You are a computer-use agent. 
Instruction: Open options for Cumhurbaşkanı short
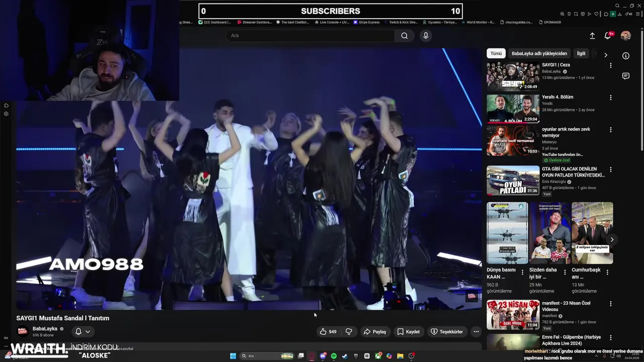click(x=607, y=273)
